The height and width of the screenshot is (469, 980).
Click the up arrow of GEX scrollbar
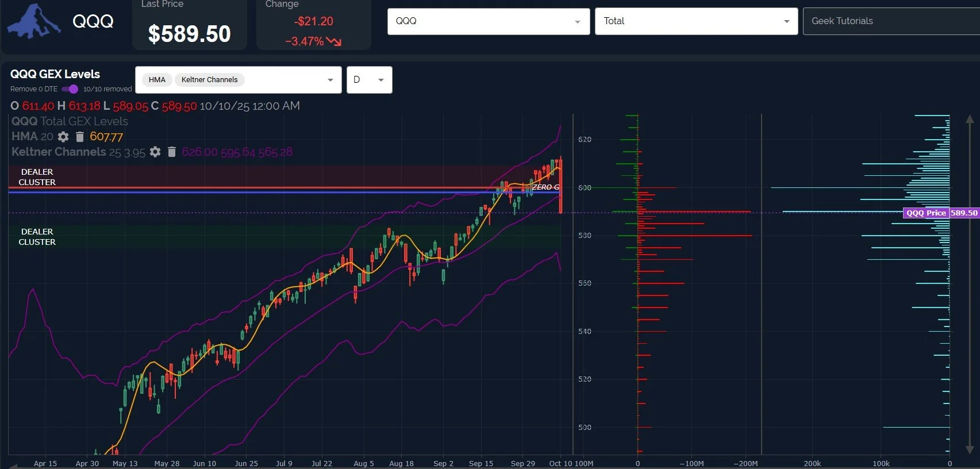coord(970,120)
